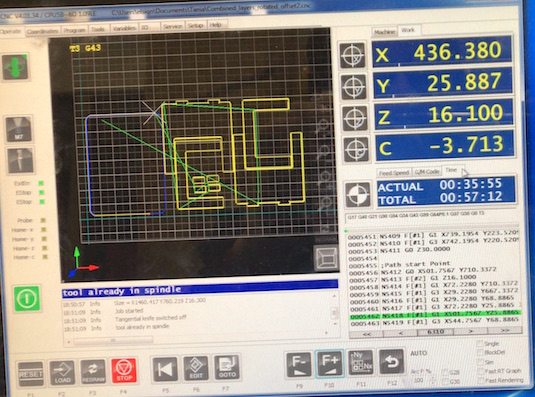
Task: Open the Variables tab
Action: 124,28
